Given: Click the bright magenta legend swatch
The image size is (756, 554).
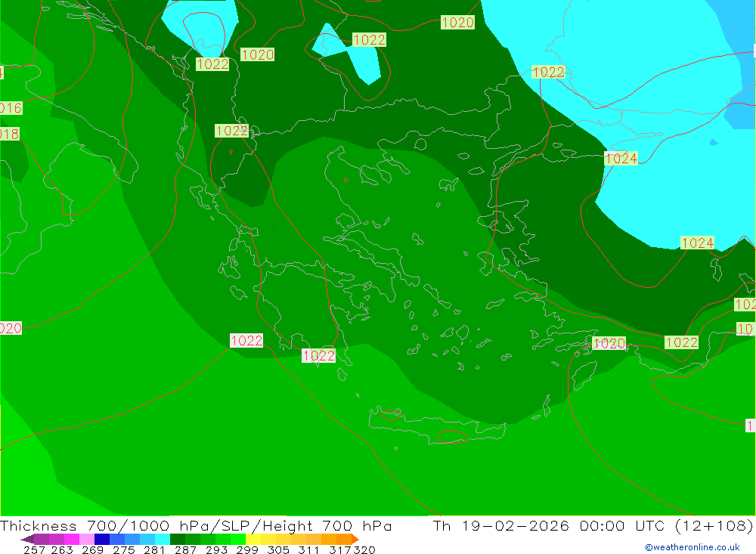Looking at the screenshot, I should point(72,539).
